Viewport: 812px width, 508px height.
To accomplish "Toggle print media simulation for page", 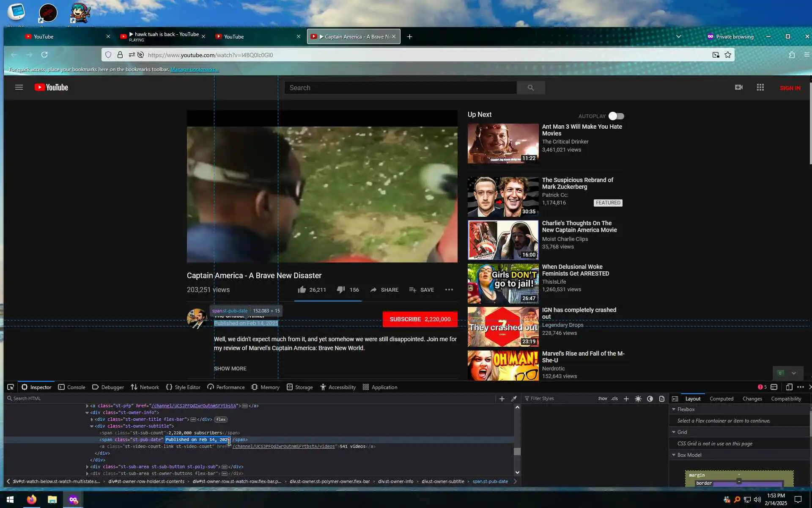I will [x=662, y=398].
